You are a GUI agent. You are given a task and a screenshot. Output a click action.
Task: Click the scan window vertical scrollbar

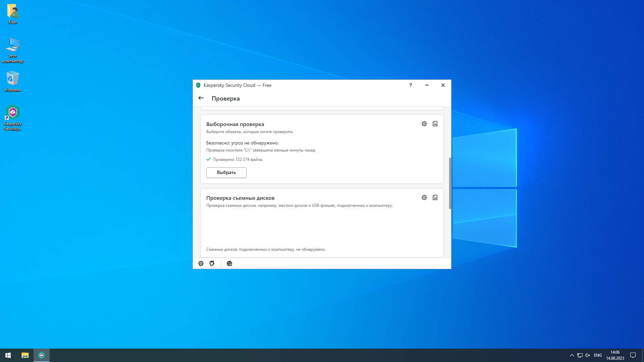[x=450, y=183]
